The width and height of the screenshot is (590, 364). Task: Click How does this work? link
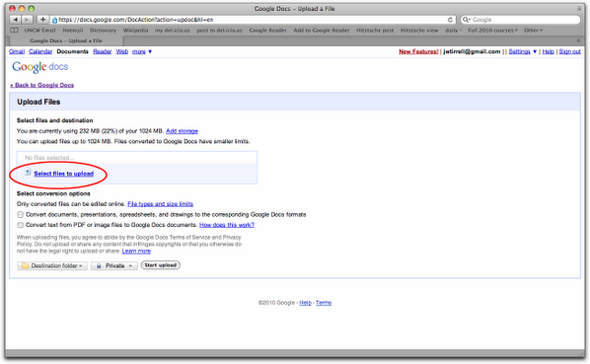pyautogui.click(x=227, y=225)
